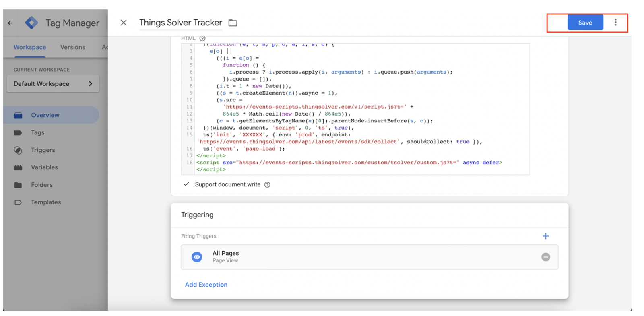Save the tag with the Save button
The height and width of the screenshot is (316, 644).
(x=585, y=23)
